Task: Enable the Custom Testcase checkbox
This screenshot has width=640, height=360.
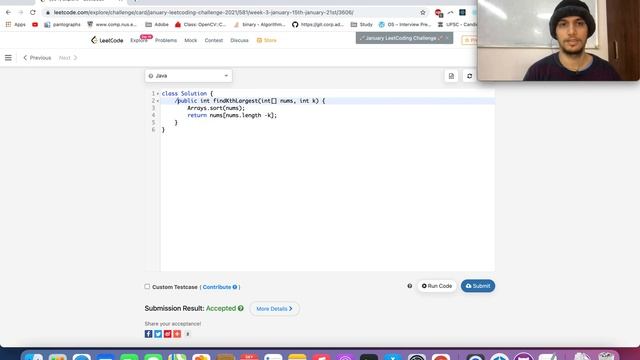Action: coord(147,287)
